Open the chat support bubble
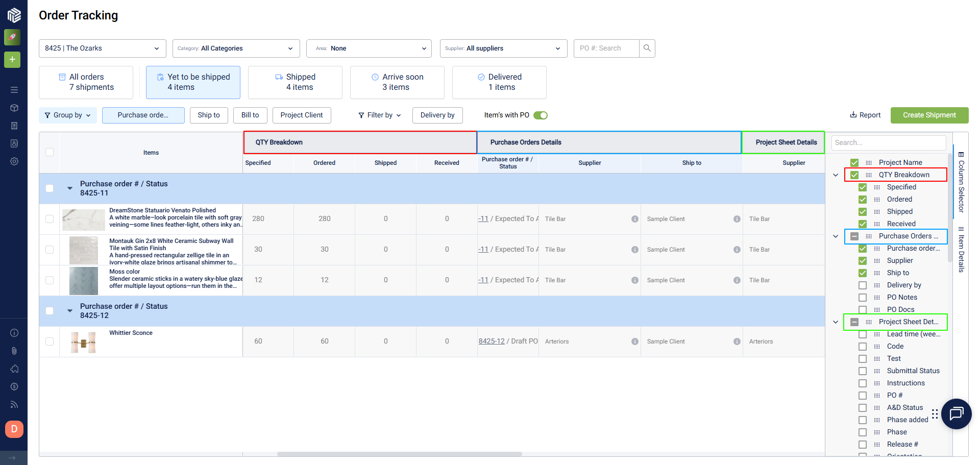 point(956,413)
